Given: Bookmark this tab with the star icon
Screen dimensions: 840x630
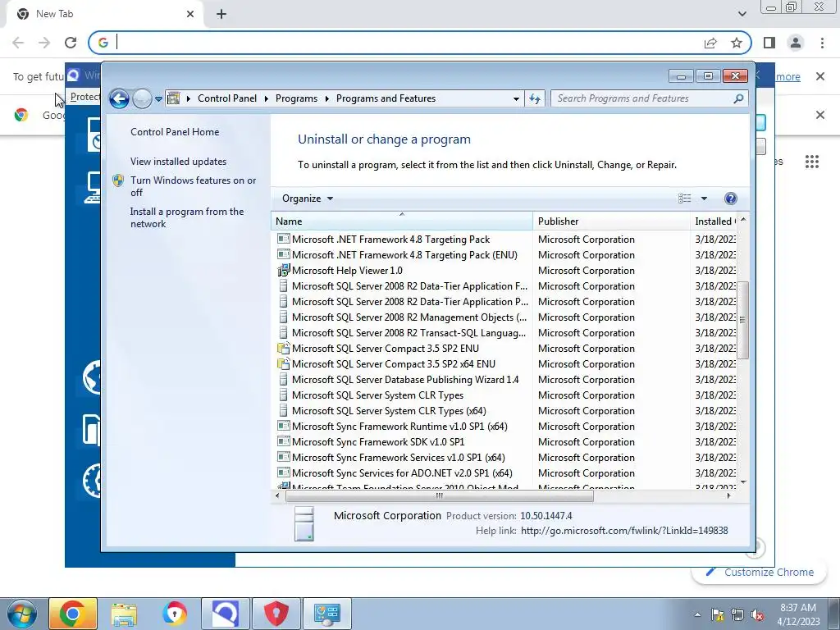Looking at the screenshot, I should click(737, 43).
